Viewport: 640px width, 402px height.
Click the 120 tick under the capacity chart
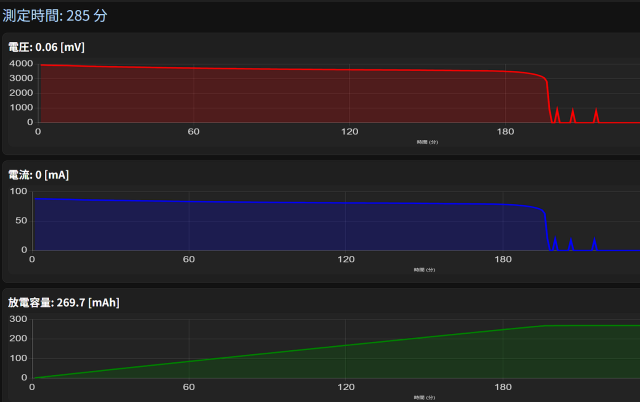(346, 387)
